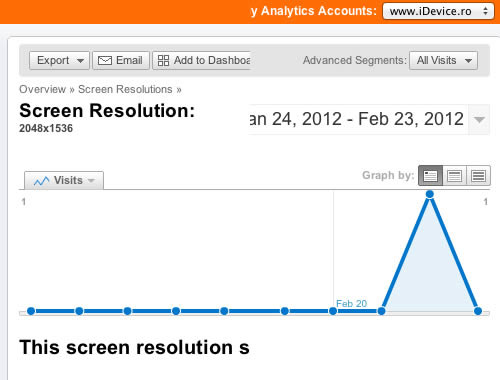Expand the All Visits segments dropdown

pos(443,60)
